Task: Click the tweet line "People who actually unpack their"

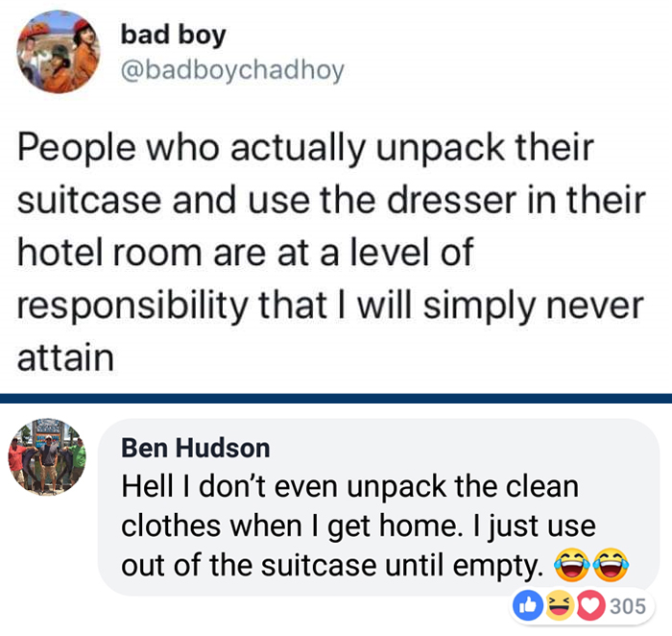Action: click(305, 149)
